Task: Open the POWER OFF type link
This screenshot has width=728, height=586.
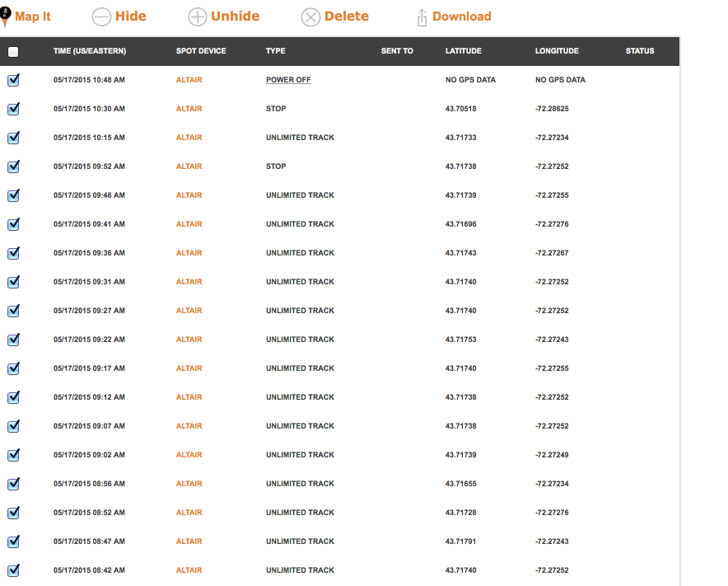Action: click(x=287, y=80)
